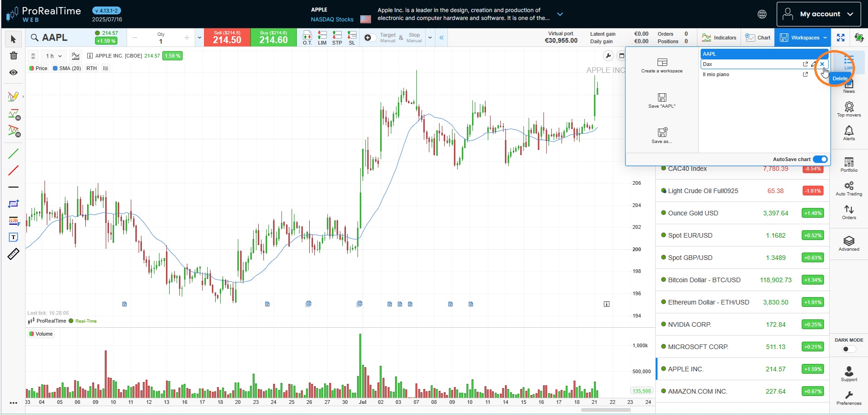The image size is (868, 415).
Task: Place a STP stop order
Action: pyautogui.click(x=337, y=38)
